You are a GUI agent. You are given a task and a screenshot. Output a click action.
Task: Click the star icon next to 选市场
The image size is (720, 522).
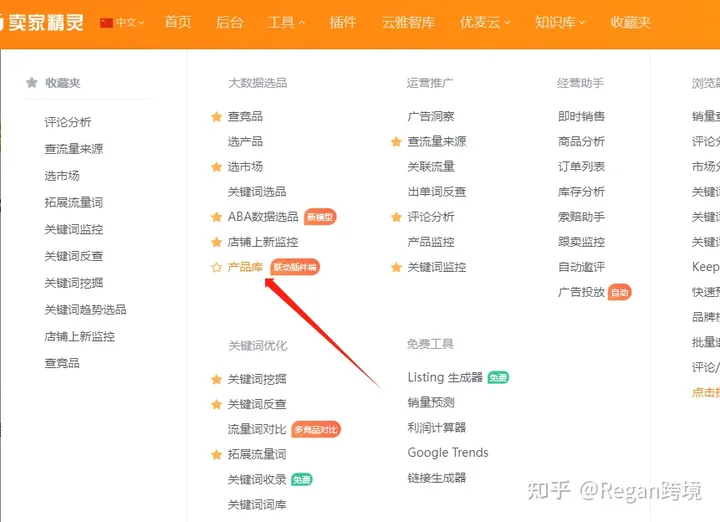(x=216, y=167)
